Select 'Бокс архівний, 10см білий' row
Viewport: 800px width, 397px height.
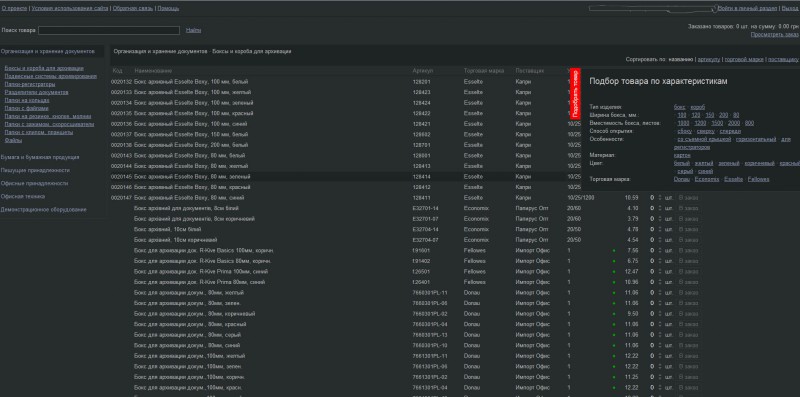click(x=168, y=230)
